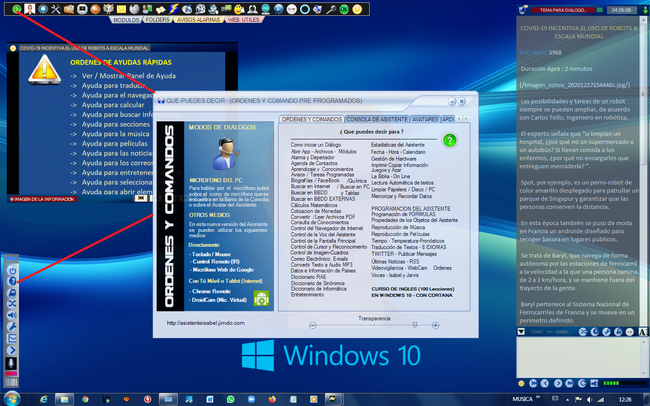Mute the music player speaker icon
Image resolution: width=650 pixels, height=406 pixels.
click(x=594, y=383)
